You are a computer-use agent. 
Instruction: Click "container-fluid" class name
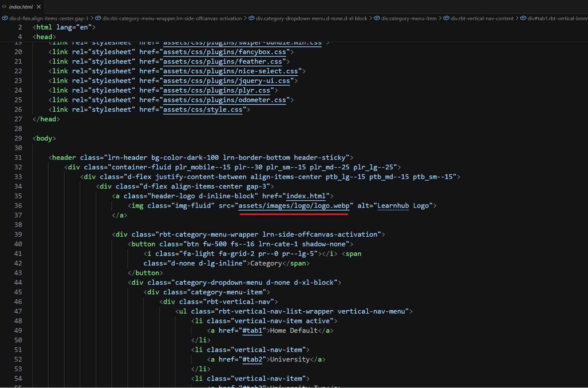[x=141, y=167]
